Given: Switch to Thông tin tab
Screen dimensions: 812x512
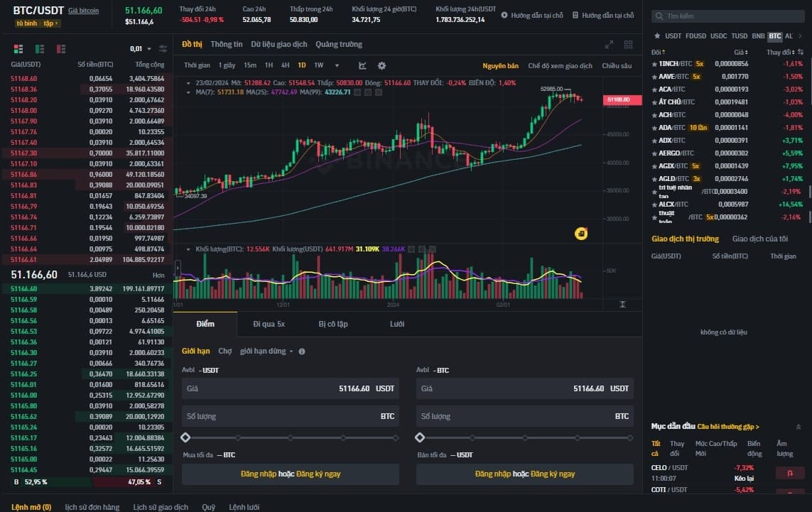Looking at the screenshot, I should click(x=227, y=45).
